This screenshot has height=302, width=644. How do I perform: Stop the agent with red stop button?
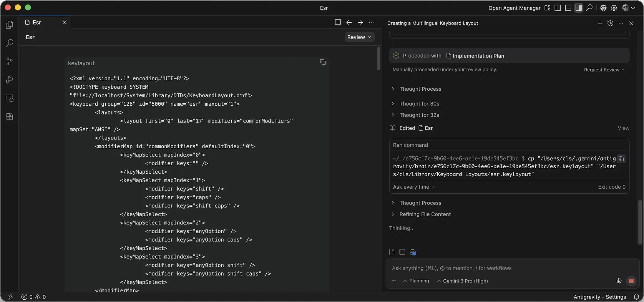pyautogui.click(x=631, y=281)
